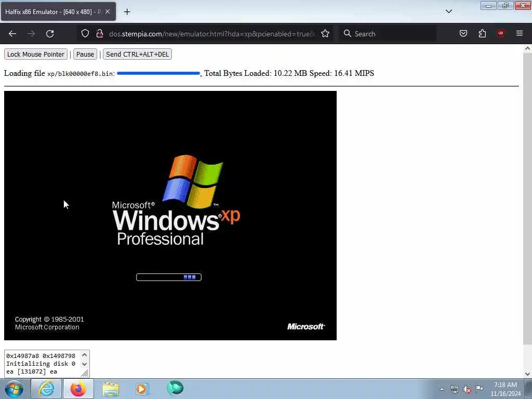Open the Action Center flag icon

point(479,389)
